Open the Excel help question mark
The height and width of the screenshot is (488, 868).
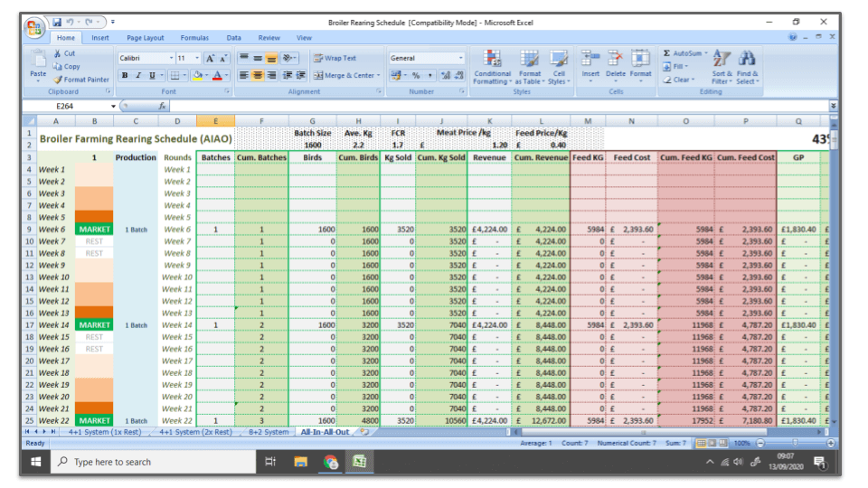coord(793,37)
